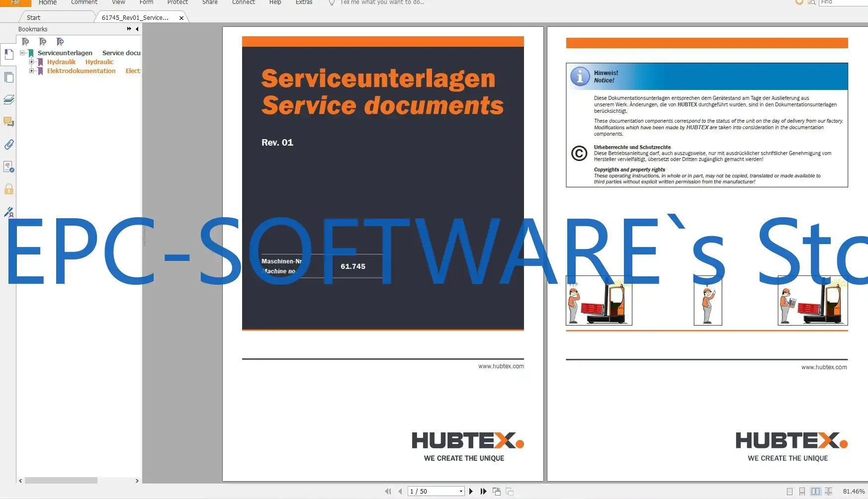Switch to the Home ribbon tab
This screenshot has width=868, height=499.
pyautogui.click(x=48, y=2)
